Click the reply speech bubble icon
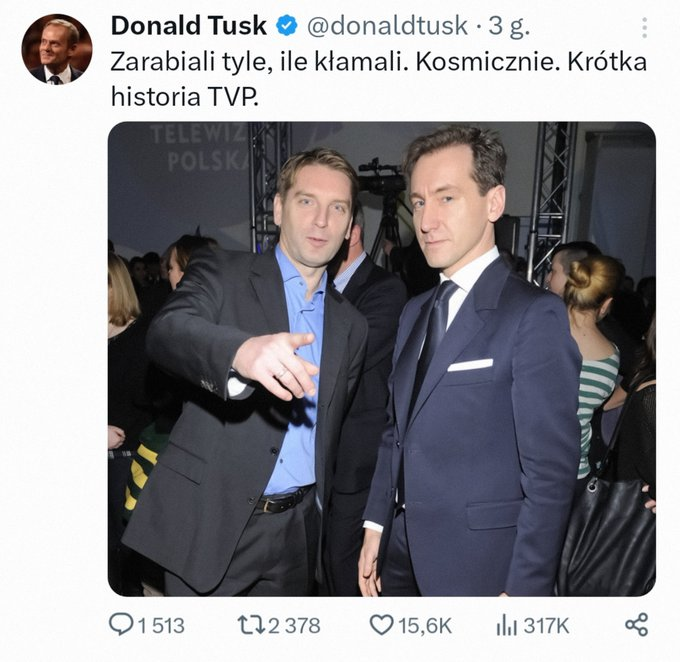 pyautogui.click(x=122, y=625)
